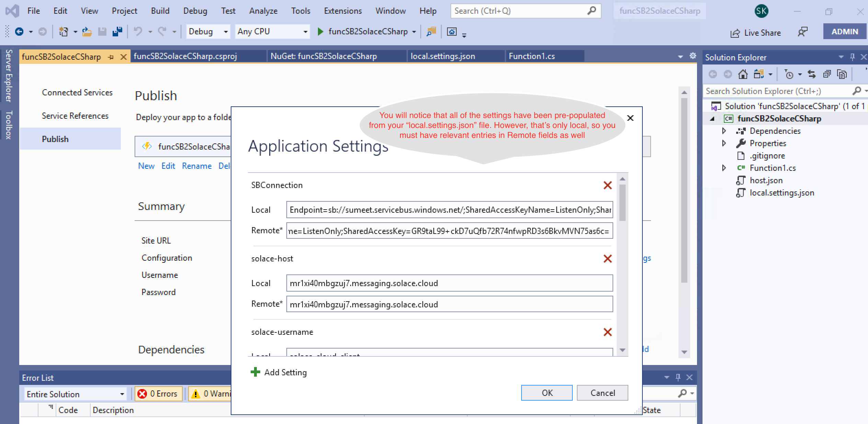Screen dimensions: 868x424
Task: Click the OK button in Application Settings
Action: coord(547,393)
